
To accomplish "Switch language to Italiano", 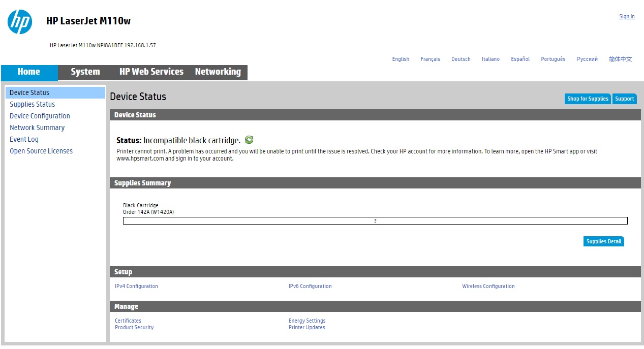I will coord(490,59).
